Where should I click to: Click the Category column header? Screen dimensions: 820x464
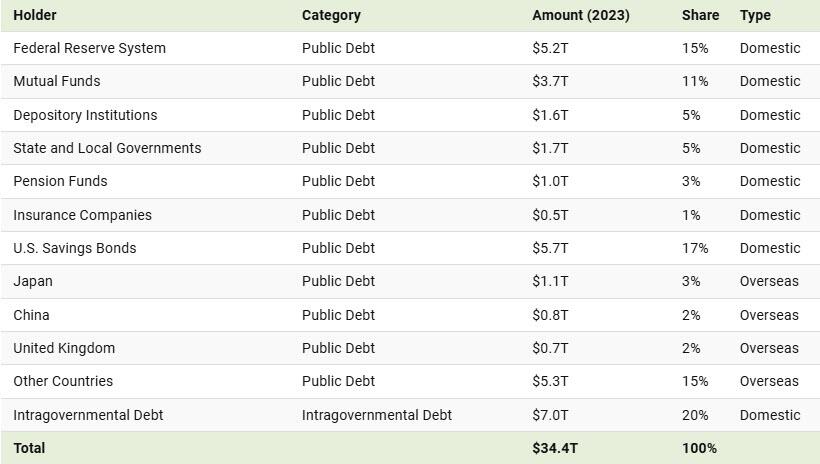coord(331,15)
